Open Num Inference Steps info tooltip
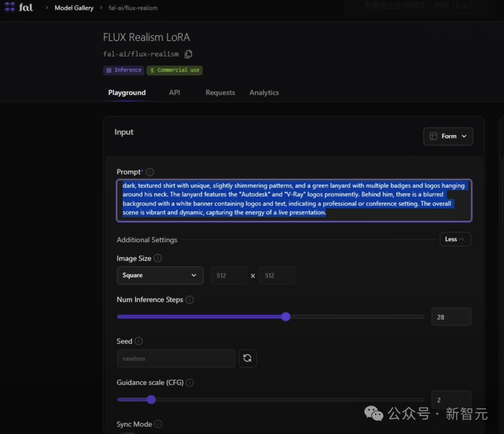 tap(189, 300)
